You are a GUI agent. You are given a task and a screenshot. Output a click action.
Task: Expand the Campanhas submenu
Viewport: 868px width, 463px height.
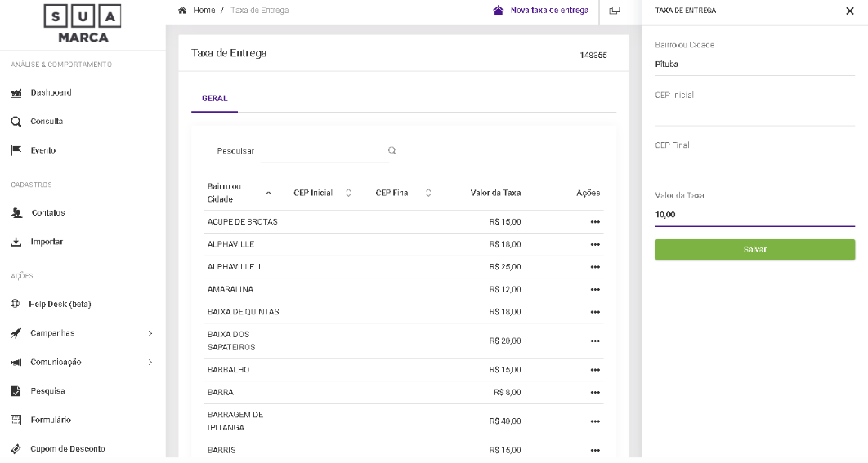click(150, 333)
